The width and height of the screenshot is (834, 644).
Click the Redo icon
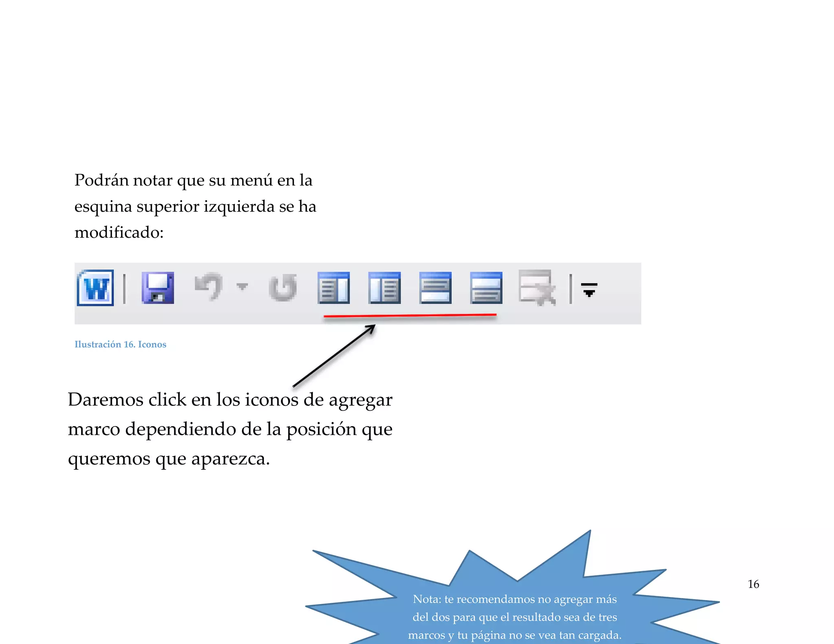(283, 287)
